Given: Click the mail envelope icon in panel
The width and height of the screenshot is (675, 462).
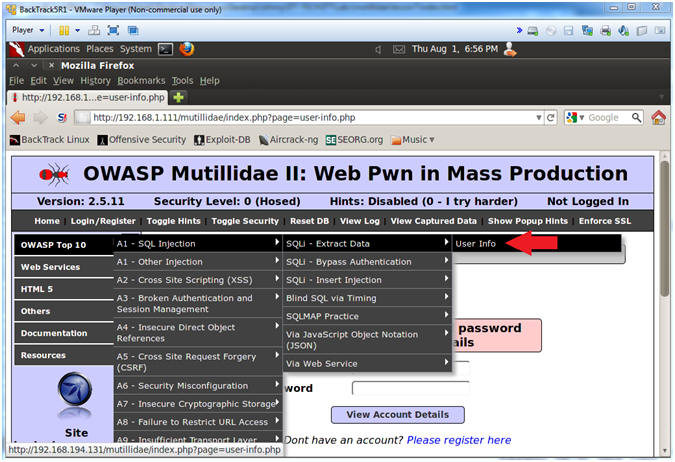Looking at the screenshot, I should coord(399,50).
